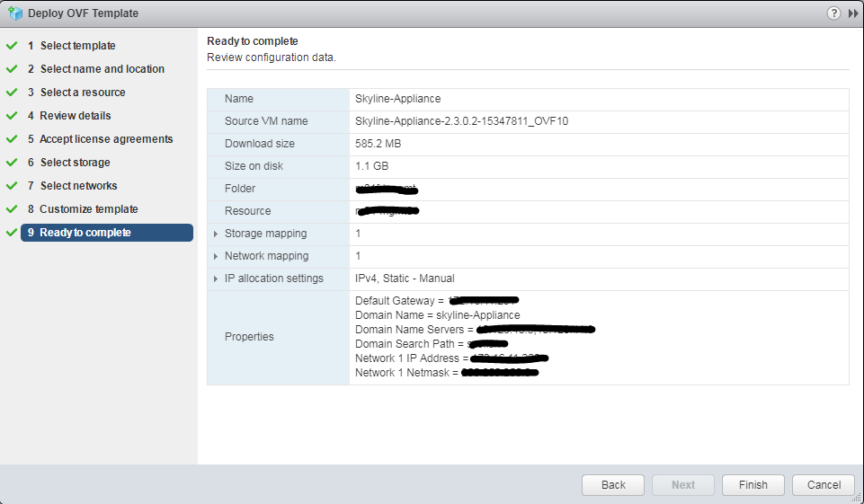Click the Finish button

point(753,485)
